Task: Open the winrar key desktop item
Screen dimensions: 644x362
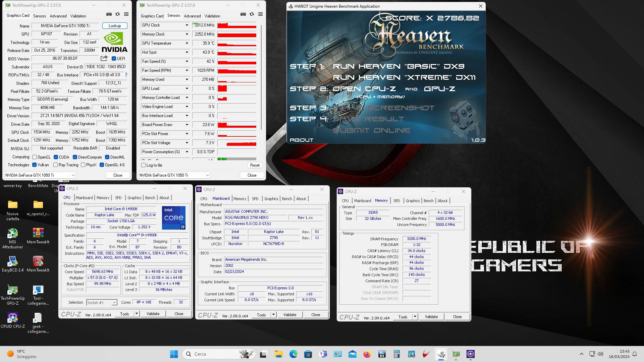Action: [x=12, y=185]
